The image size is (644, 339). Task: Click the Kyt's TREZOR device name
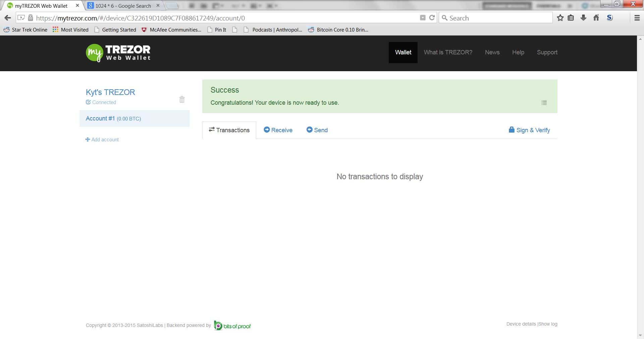pyautogui.click(x=110, y=92)
